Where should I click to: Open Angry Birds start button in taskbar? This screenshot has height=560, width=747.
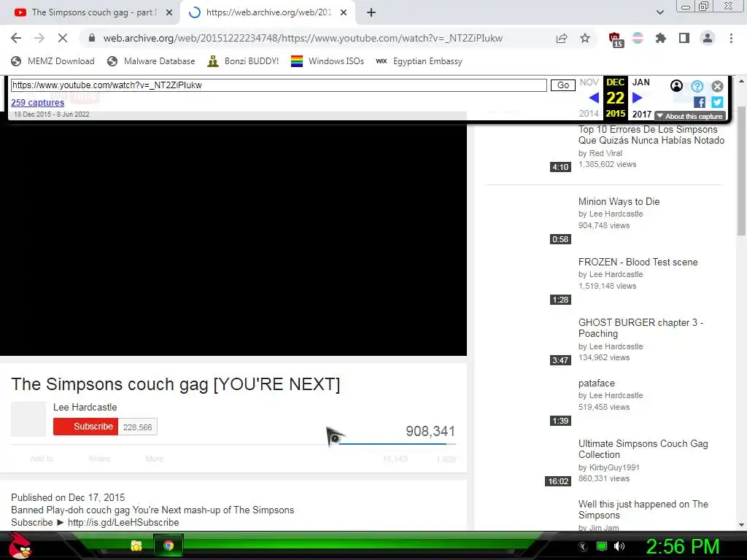pyautogui.click(x=20, y=545)
